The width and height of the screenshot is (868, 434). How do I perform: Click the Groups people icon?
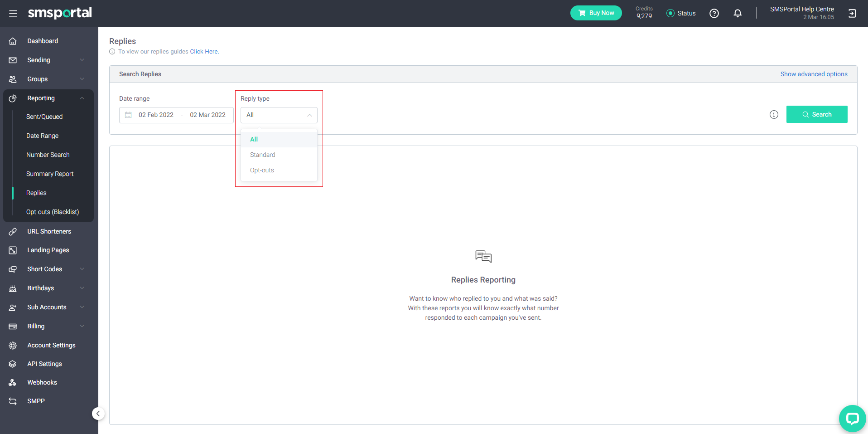[13, 79]
